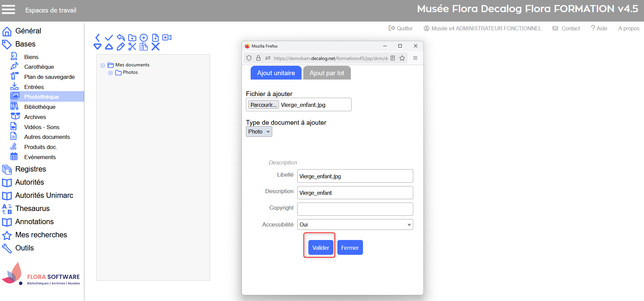The height and width of the screenshot is (301, 644).
Task: Open the Type de document Photo dropdown
Action: [259, 132]
